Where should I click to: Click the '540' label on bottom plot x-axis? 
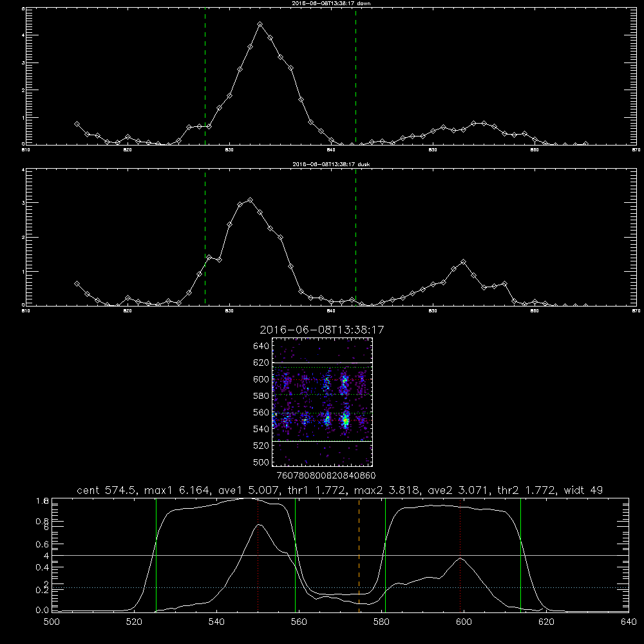(x=216, y=622)
